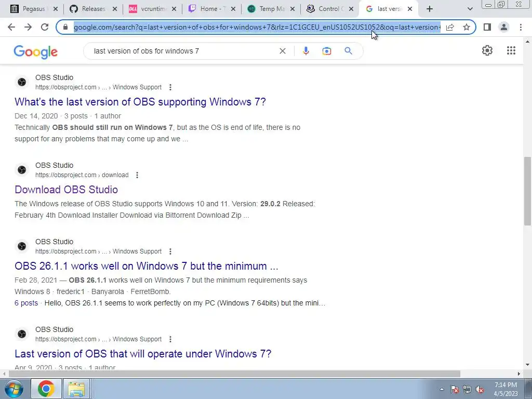
Task: Click the "6 posts" link
Action: 26,303
